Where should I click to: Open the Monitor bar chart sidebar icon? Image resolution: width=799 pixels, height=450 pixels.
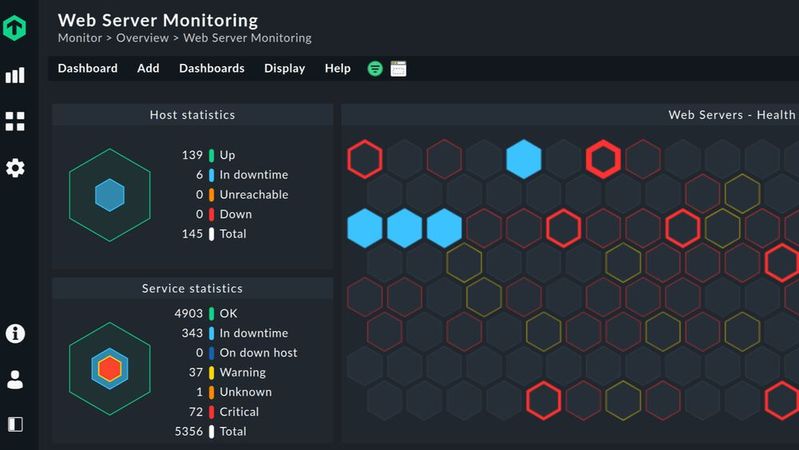tap(15, 75)
